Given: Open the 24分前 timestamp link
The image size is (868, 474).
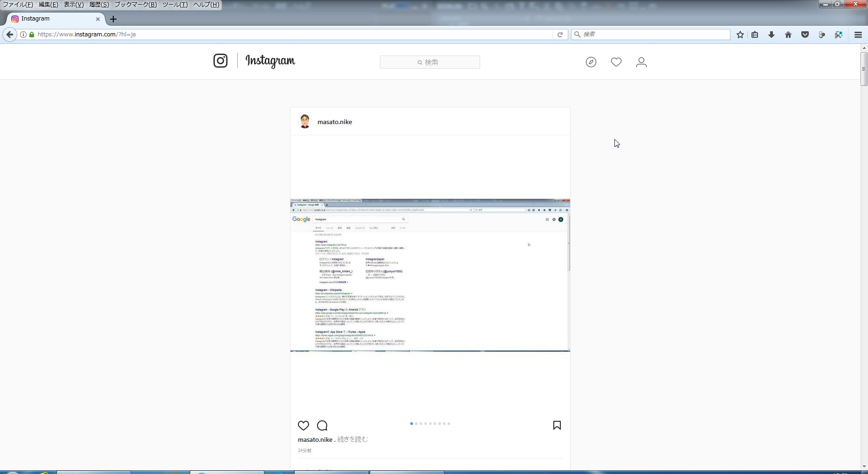Looking at the screenshot, I should tap(305, 451).
